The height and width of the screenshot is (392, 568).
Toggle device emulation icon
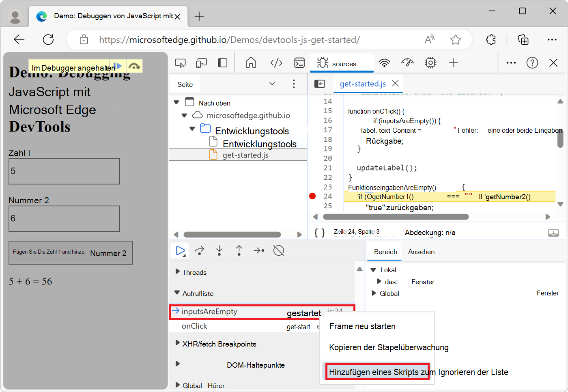click(201, 63)
